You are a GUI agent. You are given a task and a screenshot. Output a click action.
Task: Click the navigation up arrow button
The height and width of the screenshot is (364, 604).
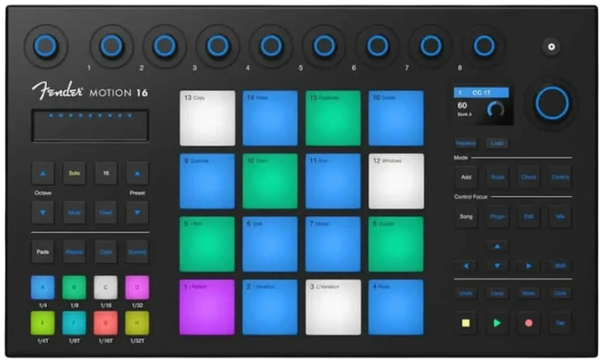pyautogui.click(x=497, y=246)
